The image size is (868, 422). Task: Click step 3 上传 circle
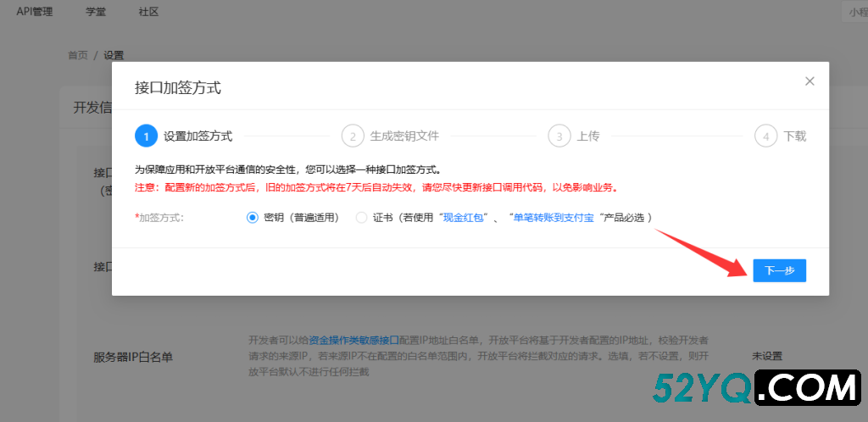point(559,136)
